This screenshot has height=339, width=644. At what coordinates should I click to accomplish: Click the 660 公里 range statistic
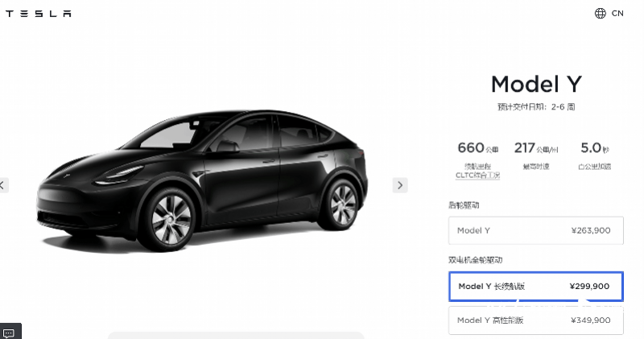point(477,148)
